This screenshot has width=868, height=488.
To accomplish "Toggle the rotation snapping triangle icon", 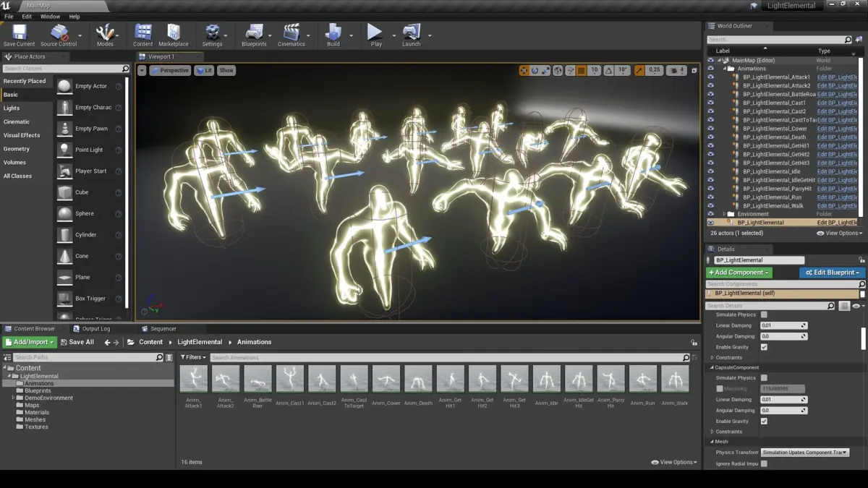I will coord(608,70).
